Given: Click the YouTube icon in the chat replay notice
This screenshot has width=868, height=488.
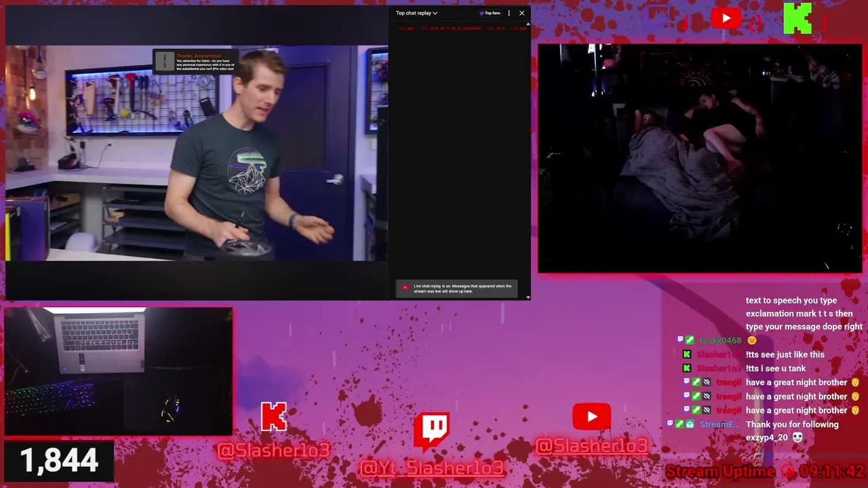Looking at the screenshot, I should pos(405,287).
